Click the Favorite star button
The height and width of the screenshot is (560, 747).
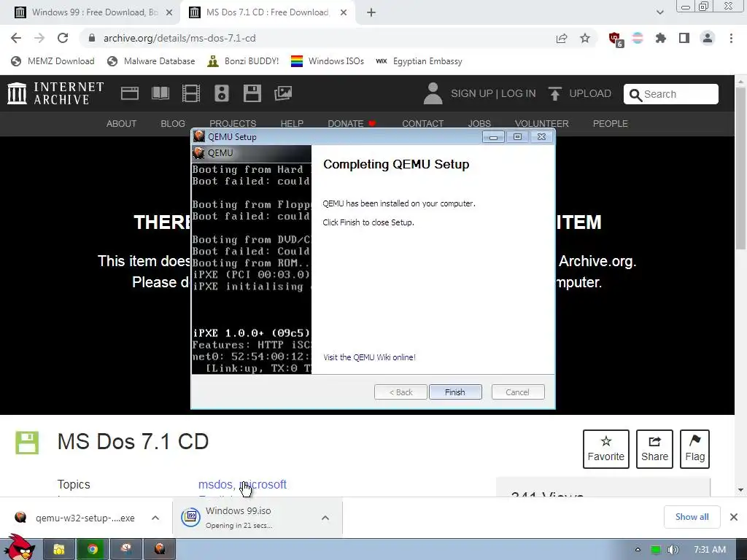point(606,449)
